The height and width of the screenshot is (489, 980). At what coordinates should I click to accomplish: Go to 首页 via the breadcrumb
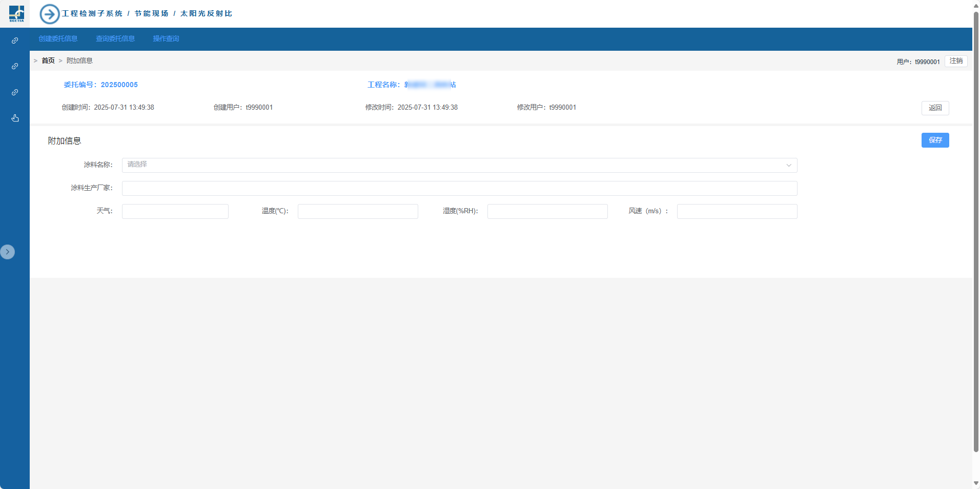(48, 60)
